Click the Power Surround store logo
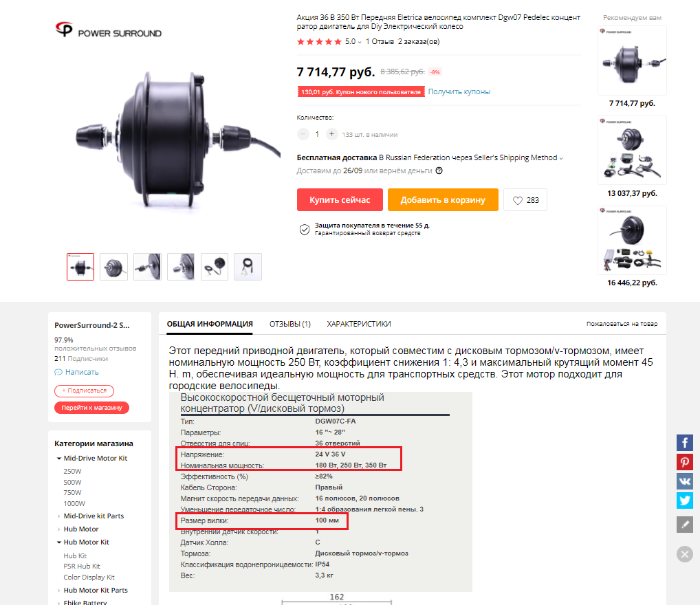 pyautogui.click(x=109, y=30)
